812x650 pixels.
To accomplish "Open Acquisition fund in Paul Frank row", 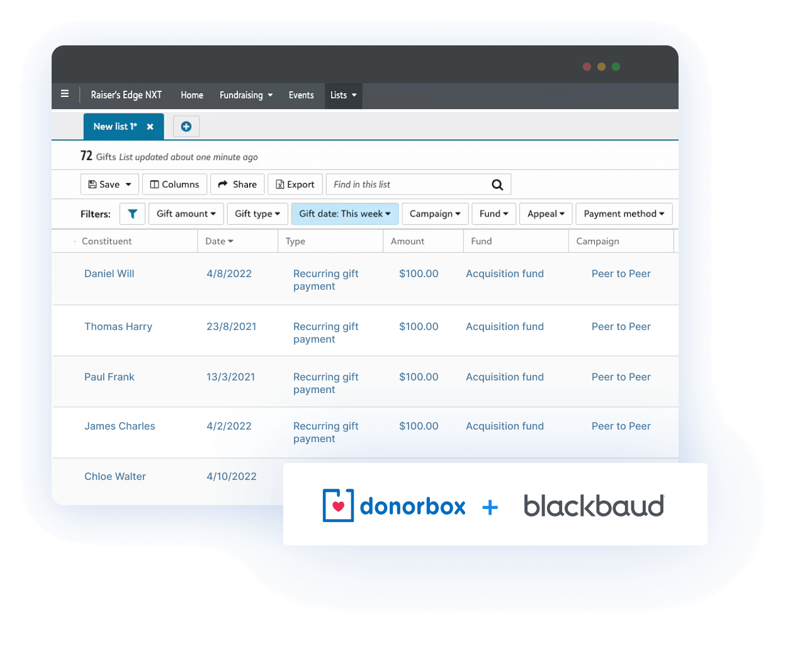I will pyautogui.click(x=505, y=377).
